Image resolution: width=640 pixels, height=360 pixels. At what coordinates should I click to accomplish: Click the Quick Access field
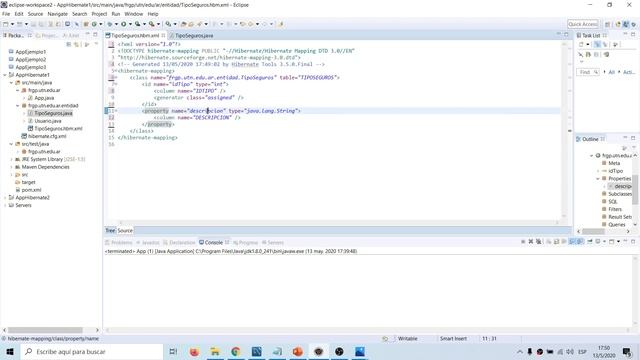tap(583, 24)
